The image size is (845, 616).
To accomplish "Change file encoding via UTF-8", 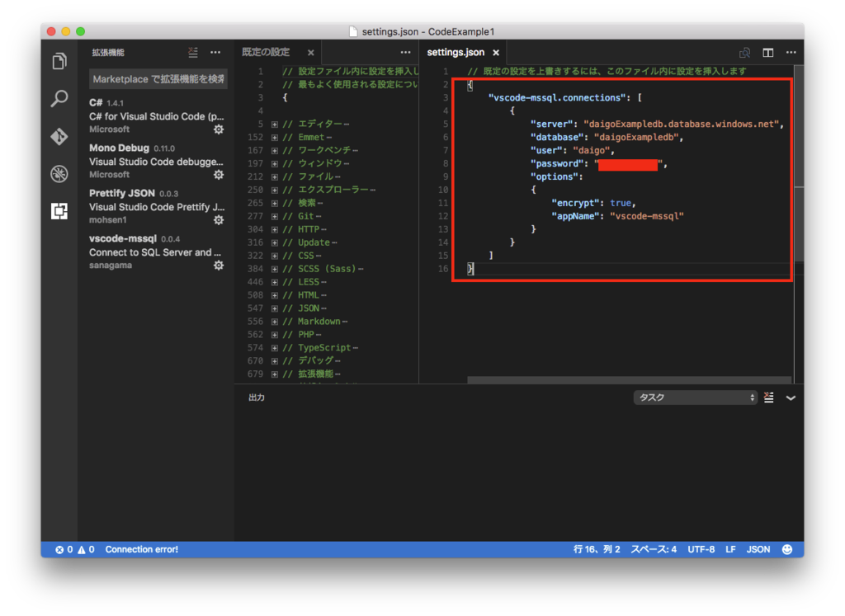I will (701, 549).
